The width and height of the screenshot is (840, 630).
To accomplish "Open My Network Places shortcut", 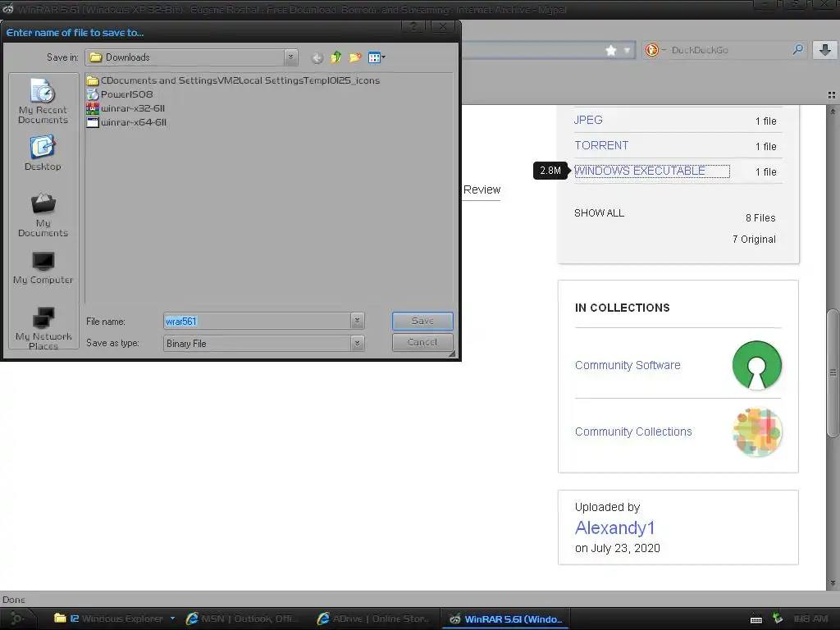I will tap(43, 328).
